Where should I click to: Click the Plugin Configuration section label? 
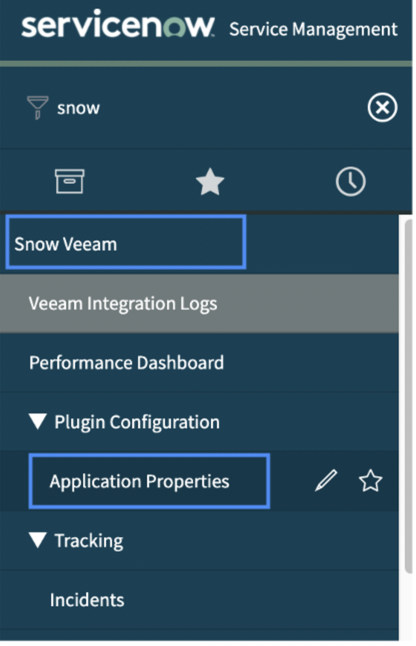click(x=137, y=422)
